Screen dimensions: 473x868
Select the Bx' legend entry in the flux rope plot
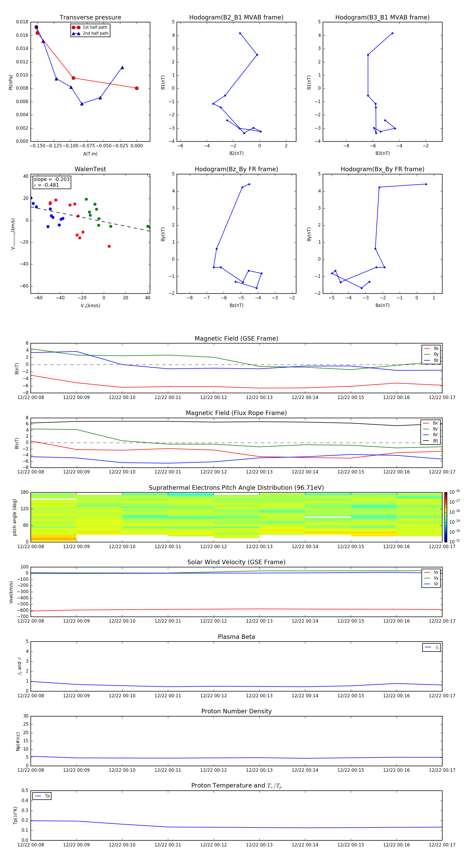[x=431, y=423]
